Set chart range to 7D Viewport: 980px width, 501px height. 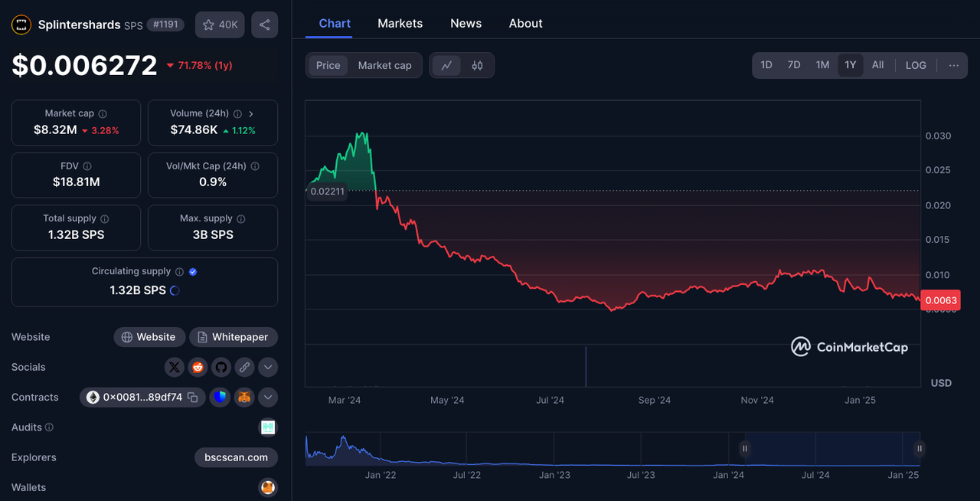[x=794, y=65]
